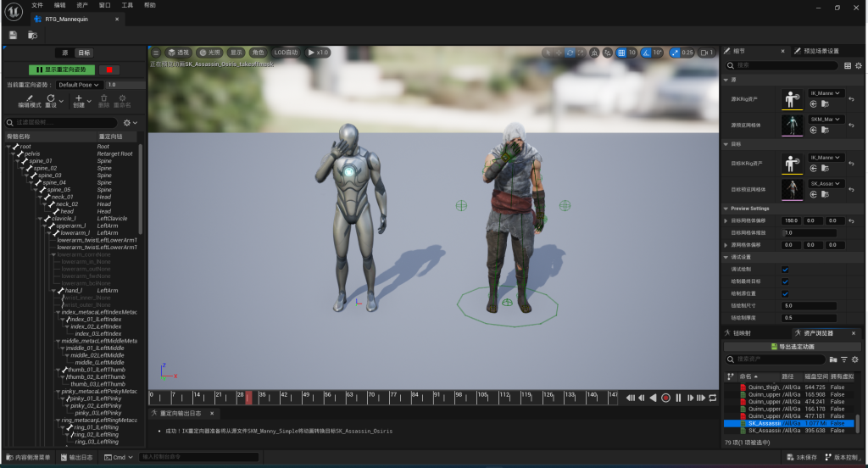Open the Default Pose dropdown
The image size is (868, 468).
tap(79, 85)
